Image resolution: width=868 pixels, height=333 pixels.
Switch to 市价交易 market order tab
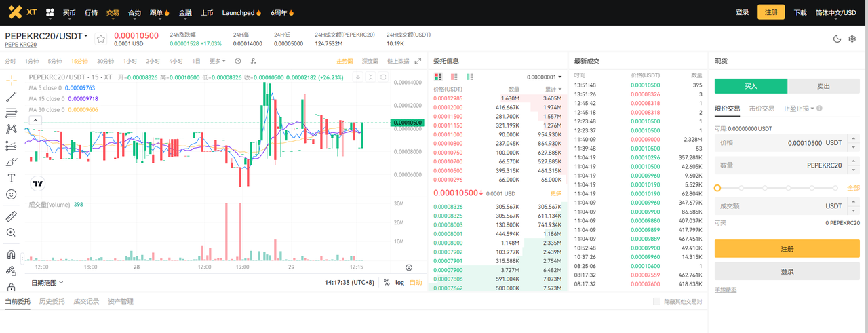coord(762,109)
